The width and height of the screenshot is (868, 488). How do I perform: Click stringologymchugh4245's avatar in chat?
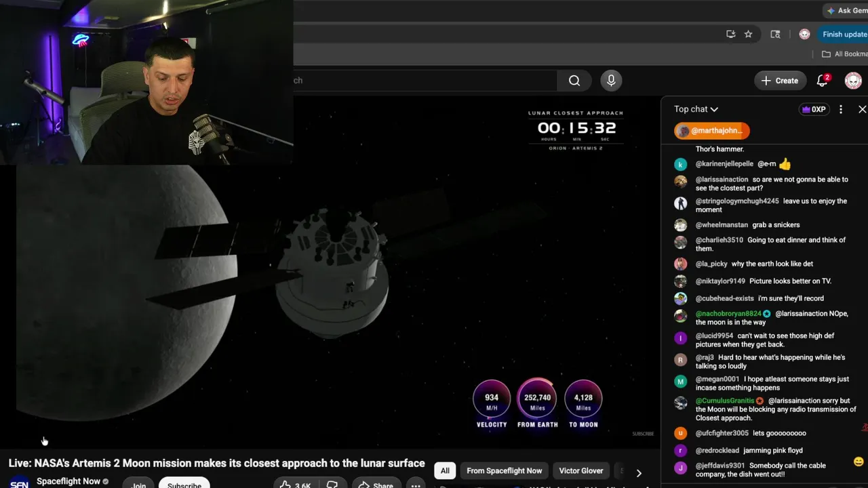click(x=681, y=203)
